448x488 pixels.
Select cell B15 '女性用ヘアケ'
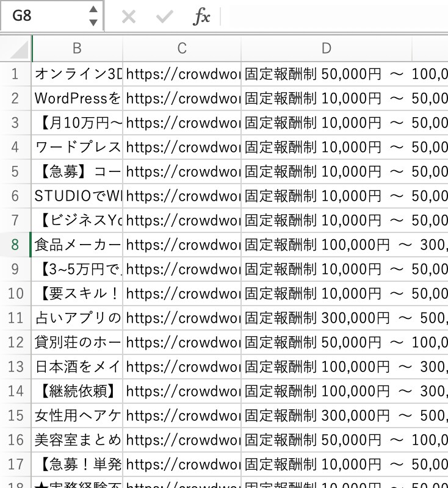(77, 415)
